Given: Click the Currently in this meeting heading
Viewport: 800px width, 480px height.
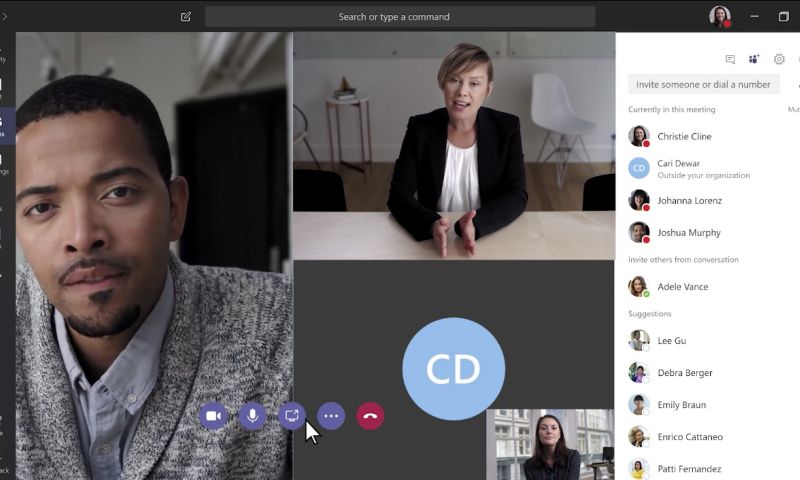Looking at the screenshot, I should point(671,110).
